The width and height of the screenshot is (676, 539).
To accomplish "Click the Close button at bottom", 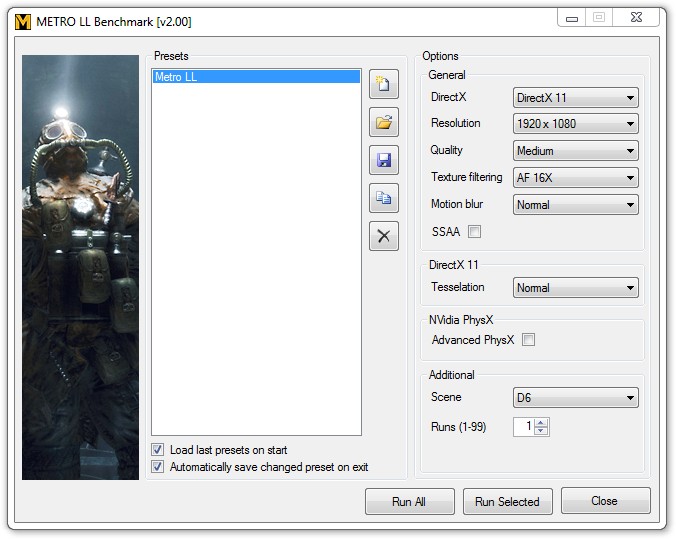I will [x=605, y=501].
